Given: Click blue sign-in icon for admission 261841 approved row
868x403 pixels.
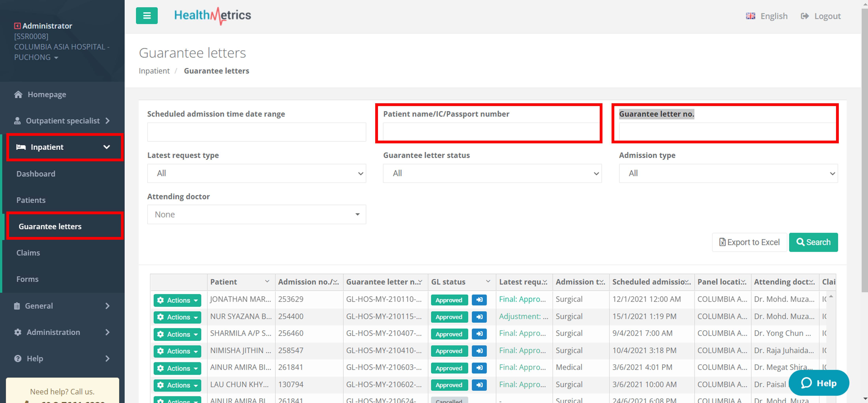Looking at the screenshot, I should pos(479,368).
